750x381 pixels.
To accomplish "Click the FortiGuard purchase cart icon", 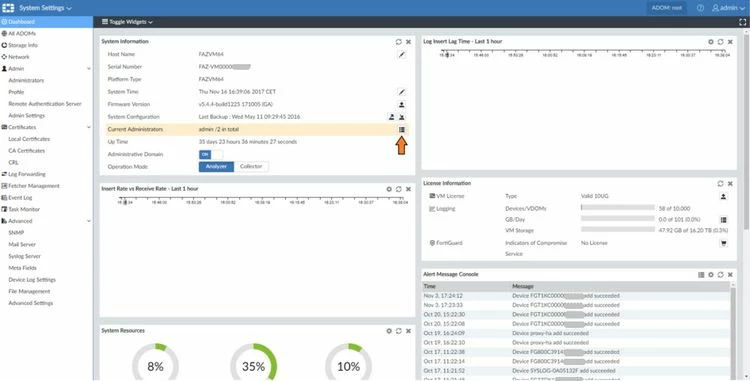I will [x=723, y=243].
